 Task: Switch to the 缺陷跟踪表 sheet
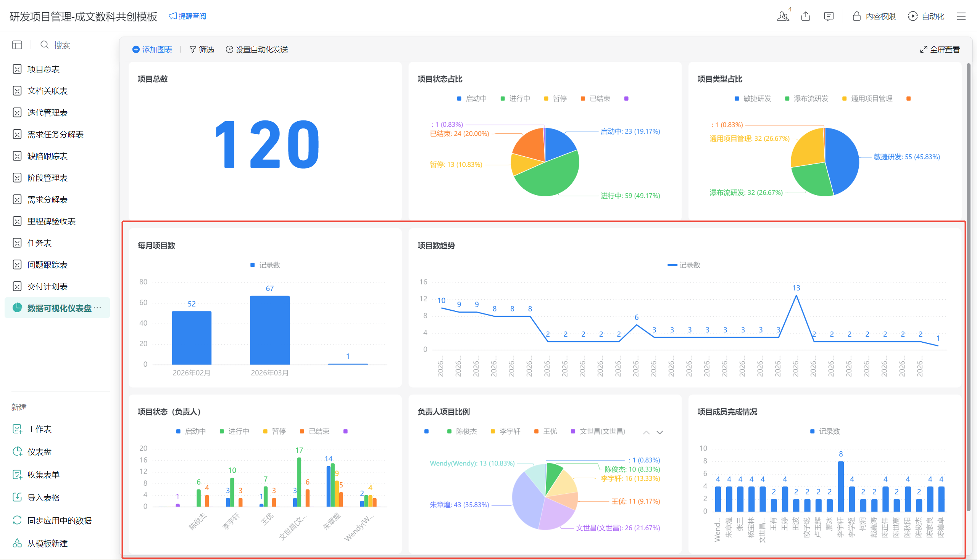click(x=47, y=156)
